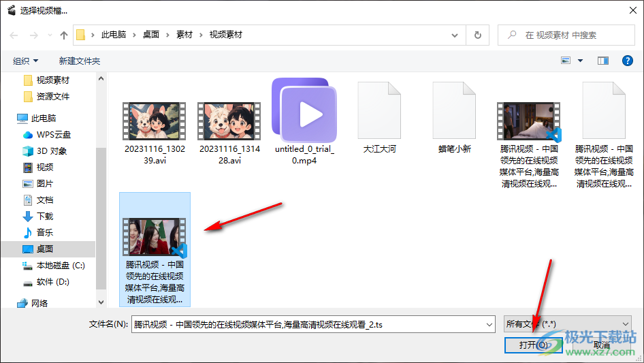Open 下载 folder in navigation pane

[45, 217]
